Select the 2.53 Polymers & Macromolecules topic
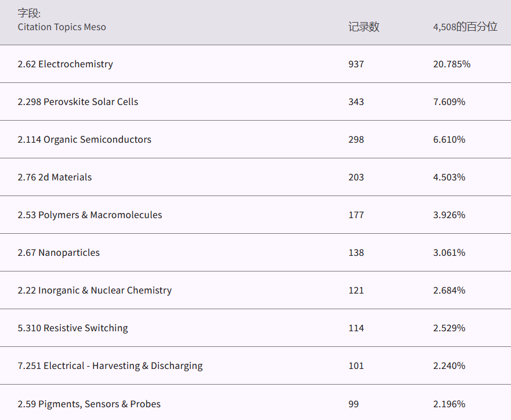This screenshot has height=420, width=511. click(89, 215)
